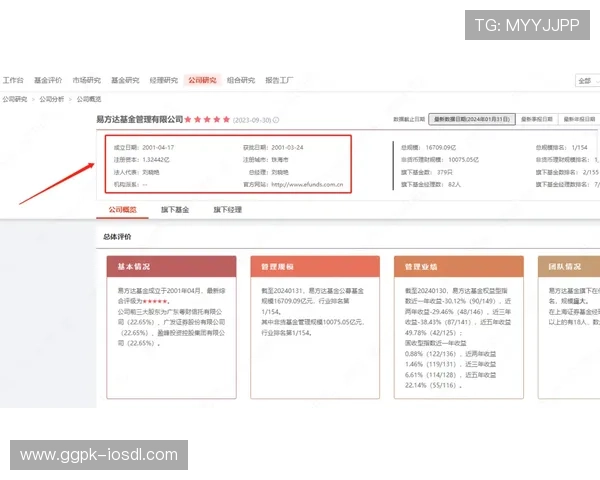
Task: Open the 工作台 menu
Action: (x=13, y=80)
